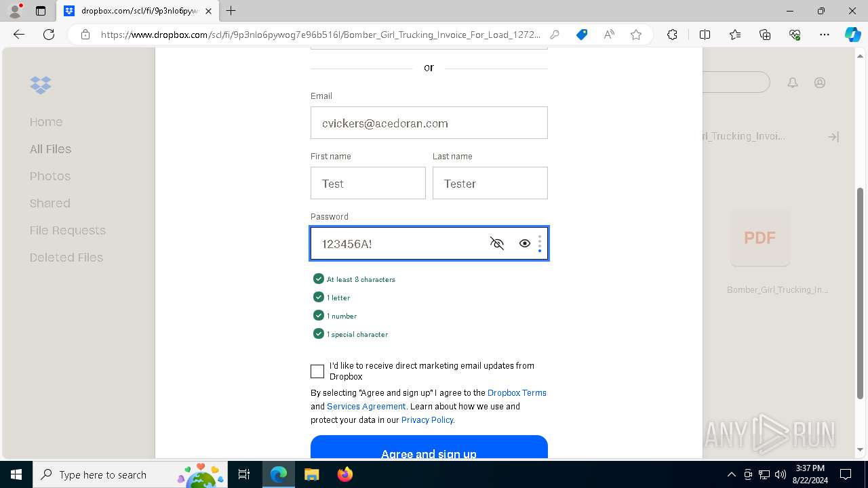Screen dimensions: 868x488
Task: Click the taskbar search box
Action: click(131, 474)
